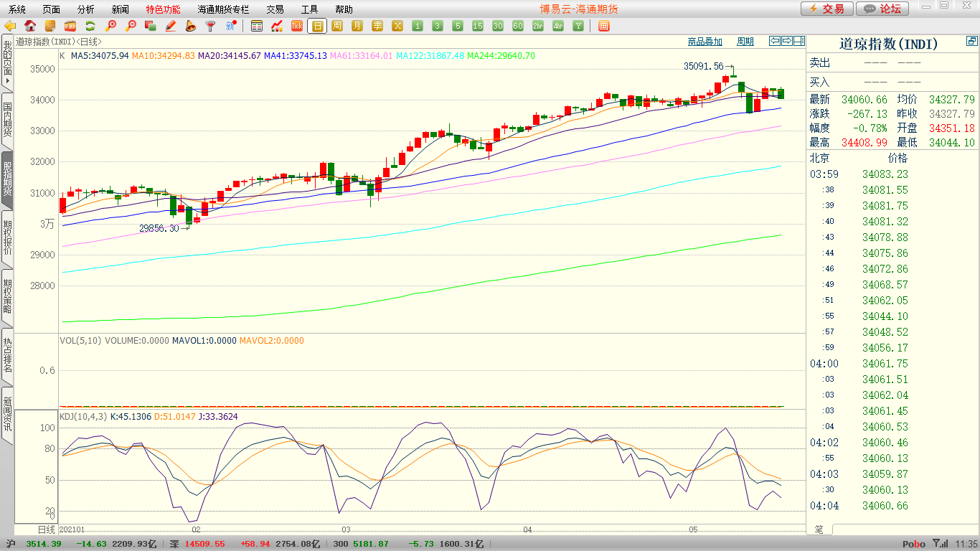Open the 新 news icon

[x=230, y=27]
